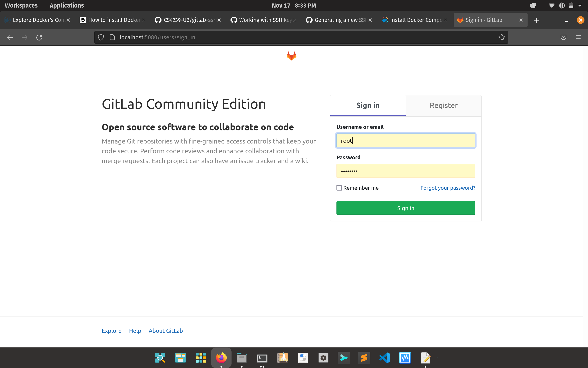
Task: Click the date and time clock
Action: click(x=294, y=5)
